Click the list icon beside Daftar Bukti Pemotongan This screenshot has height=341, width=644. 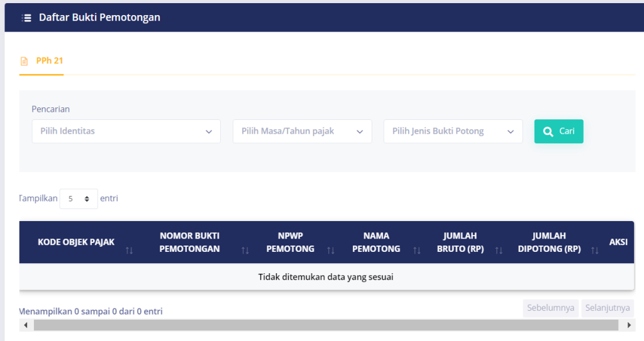(x=26, y=18)
